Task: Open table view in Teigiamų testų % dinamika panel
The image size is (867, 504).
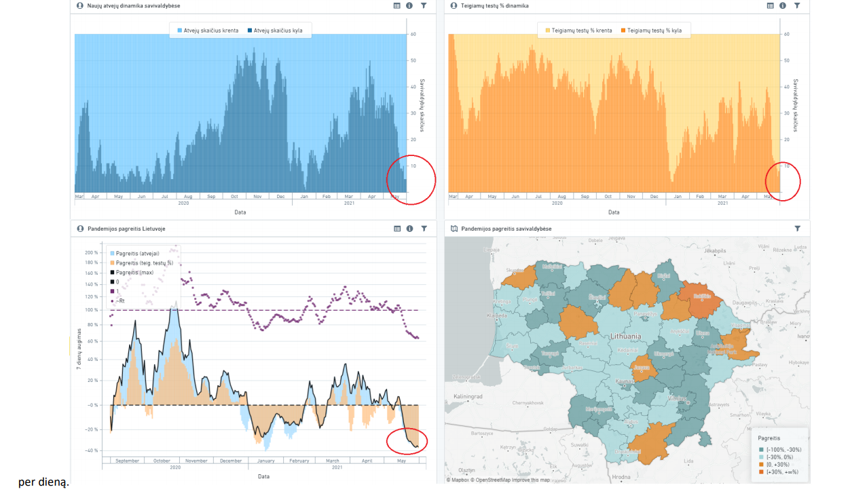Action: [771, 5]
